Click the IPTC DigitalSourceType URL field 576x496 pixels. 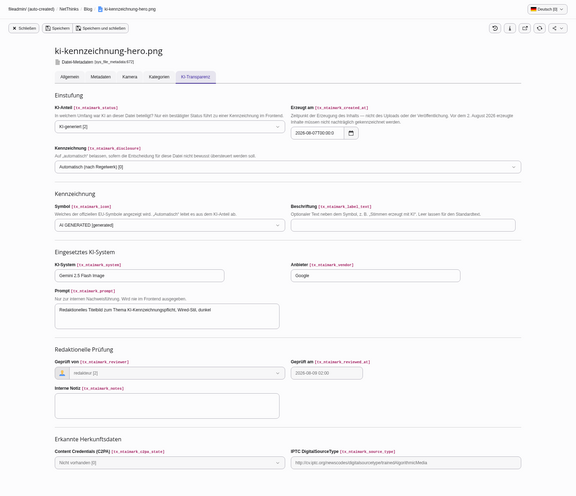point(406,463)
